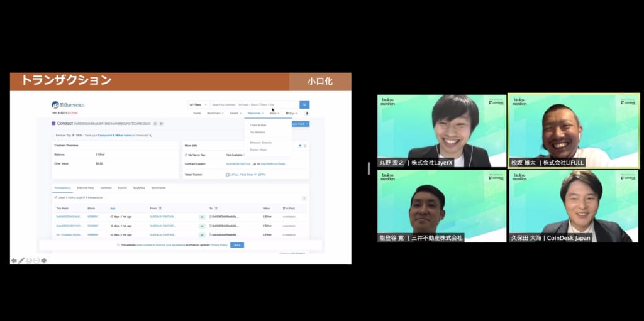644x321 pixels.
Task: Toggle the [Txn Fee] column header
Action: (288, 209)
